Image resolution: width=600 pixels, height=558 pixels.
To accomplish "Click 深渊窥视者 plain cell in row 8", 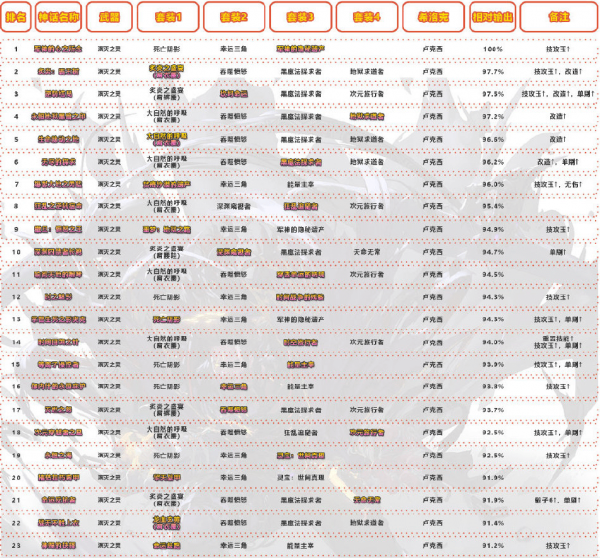I will pyautogui.click(x=233, y=206).
